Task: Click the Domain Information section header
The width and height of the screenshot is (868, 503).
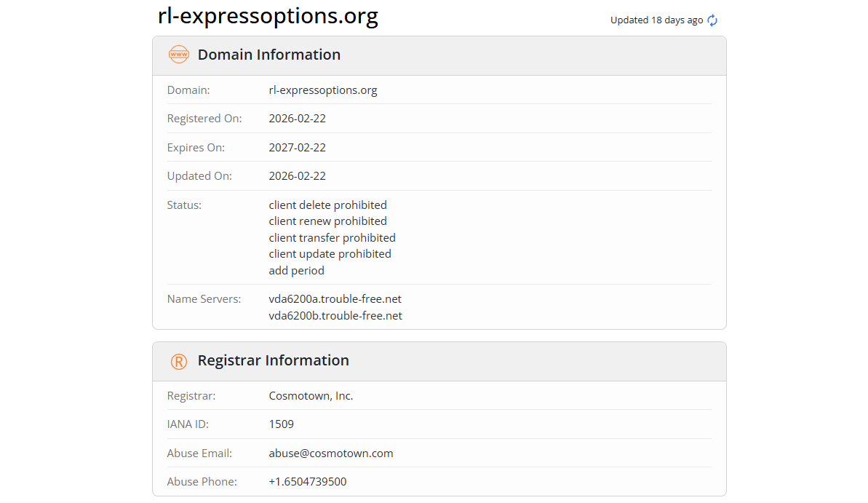Action: pos(268,55)
